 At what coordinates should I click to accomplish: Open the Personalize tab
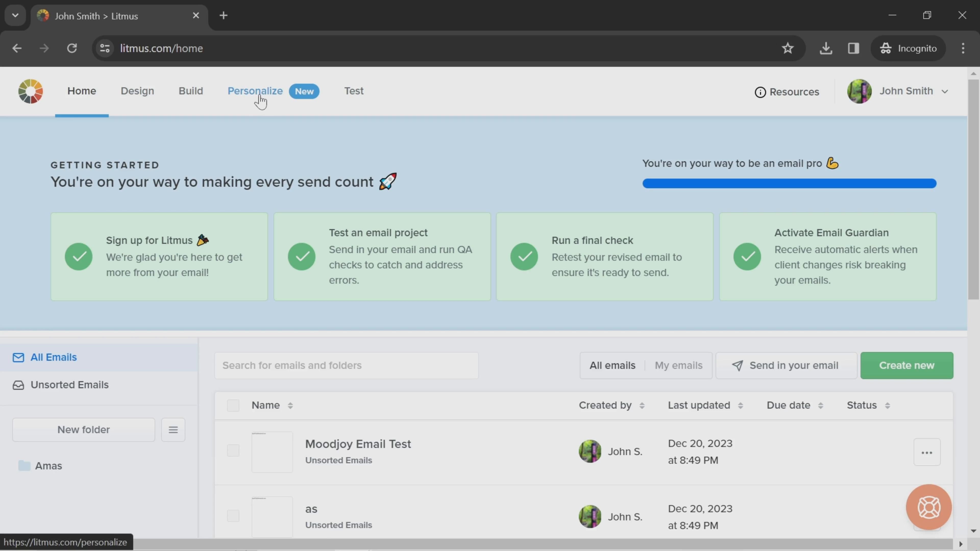[x=255, y=91]
